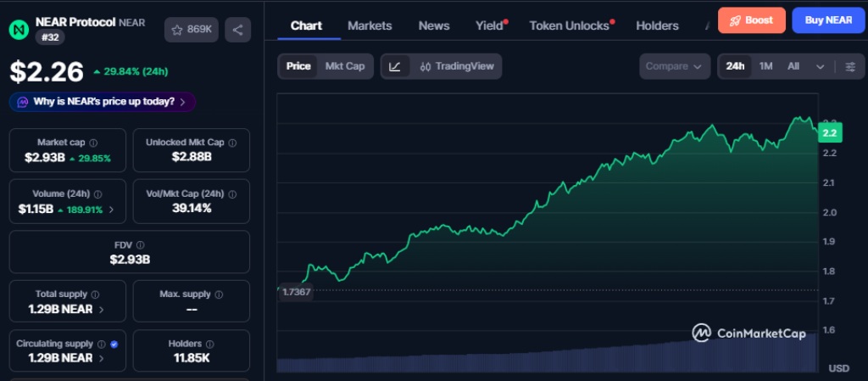Switch chart to Price view
The height and width of the screenshot is (381, 868).
298,66
